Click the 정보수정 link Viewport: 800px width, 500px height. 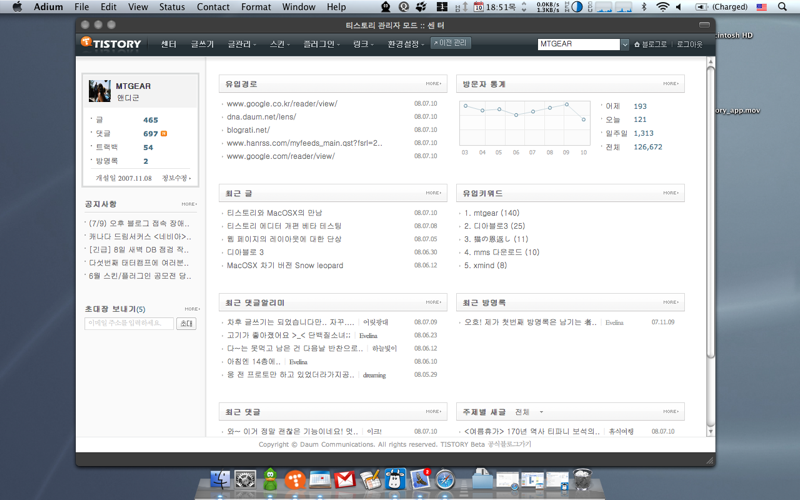tap(176, 178)
